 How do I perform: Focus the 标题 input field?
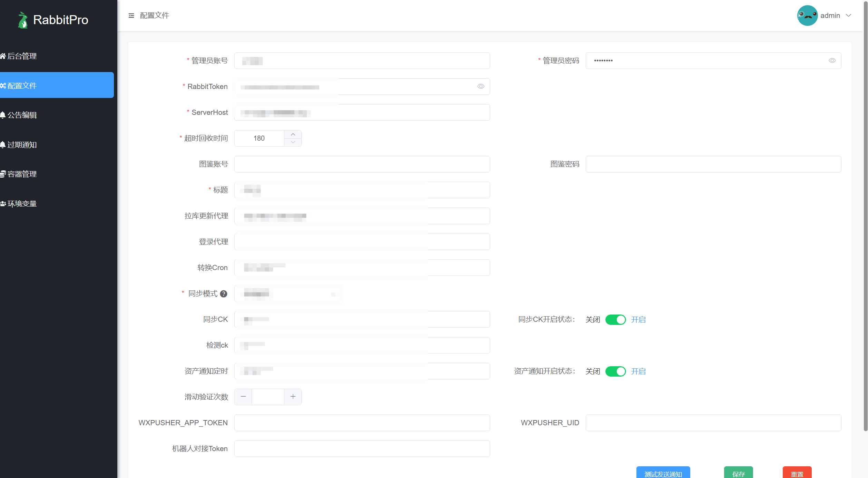(x=362, y=190)
